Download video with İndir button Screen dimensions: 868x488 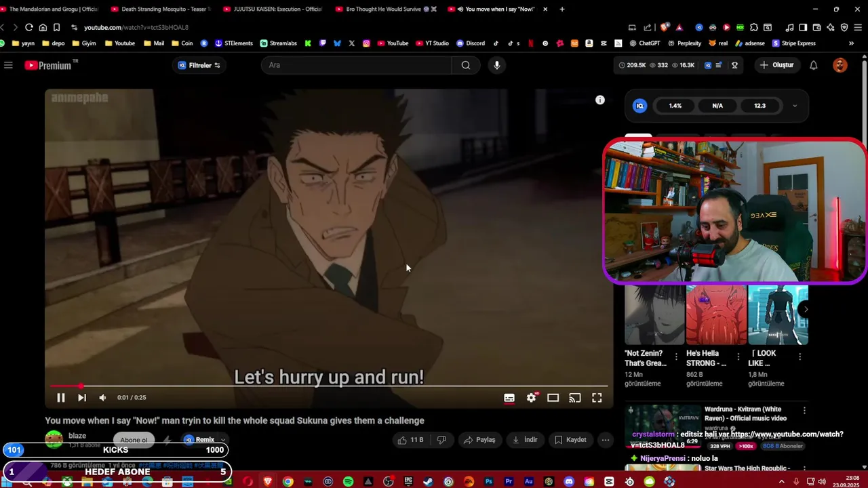(525, 440)
